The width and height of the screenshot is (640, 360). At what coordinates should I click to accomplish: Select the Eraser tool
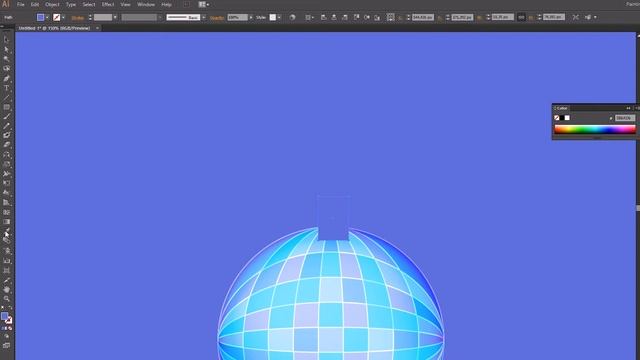(x=6, y=145)
